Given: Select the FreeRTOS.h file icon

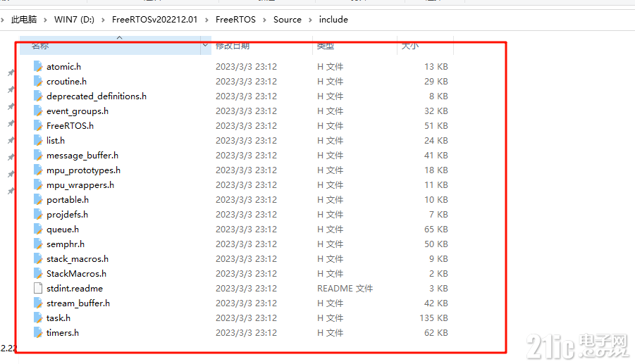Looking at the screenshot, I should (38, 125).
